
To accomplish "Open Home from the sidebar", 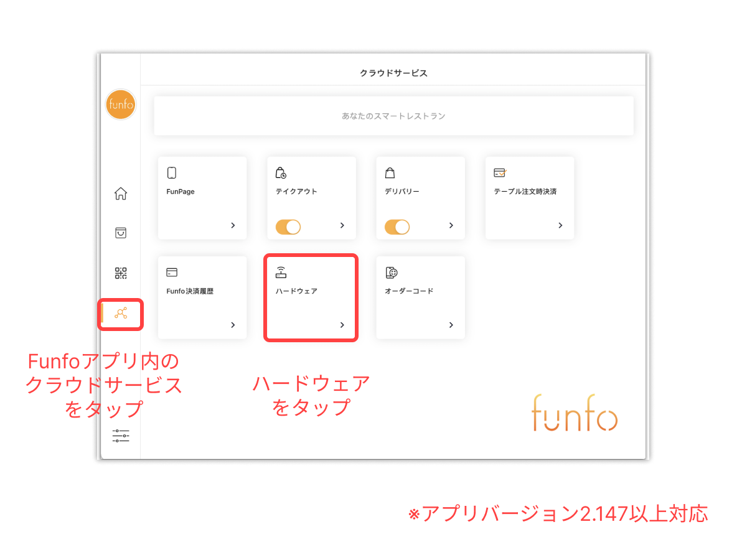I will (x=120, y=194).
